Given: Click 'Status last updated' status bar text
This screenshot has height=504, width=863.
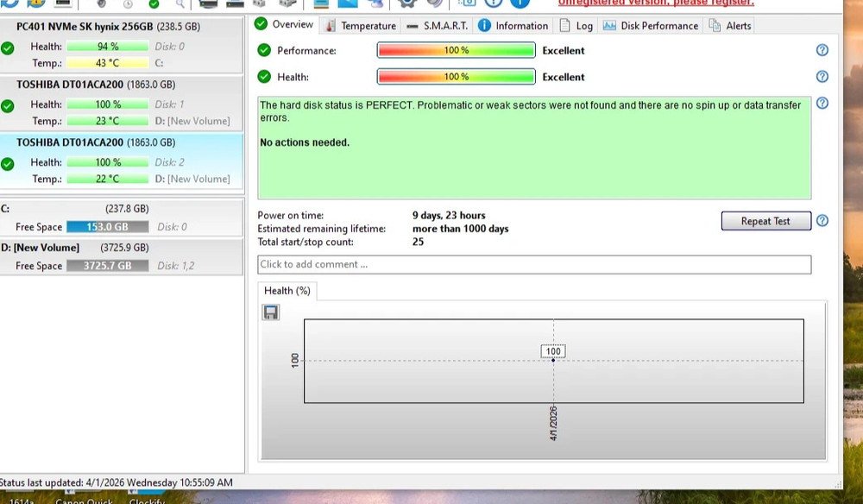Looking at the screenshot, I should click(117, 482).
